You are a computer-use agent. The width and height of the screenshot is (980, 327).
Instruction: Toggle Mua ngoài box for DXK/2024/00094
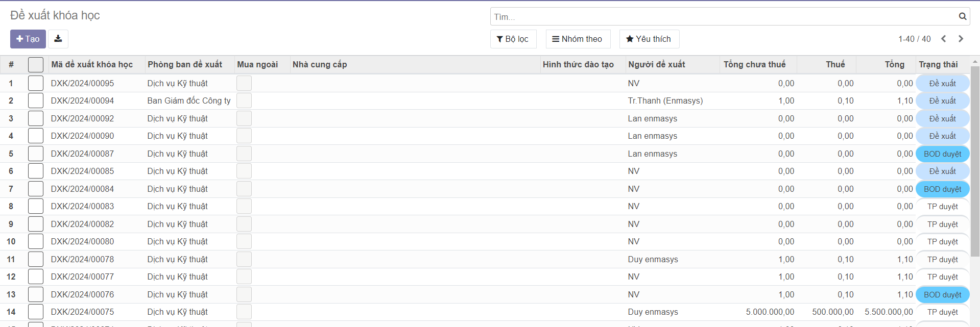click(244, 101)
